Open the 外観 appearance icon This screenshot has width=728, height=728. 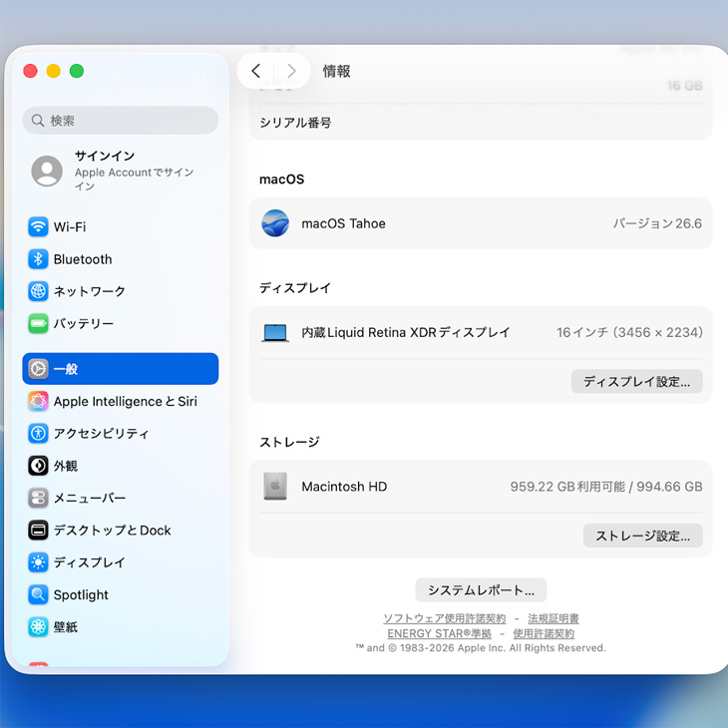38,466
